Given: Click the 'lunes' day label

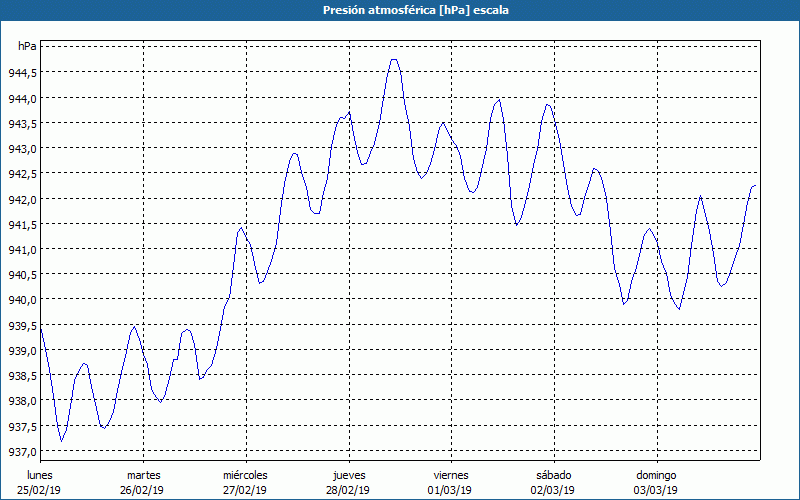Looking at the screenshot, I should (x=40, y=475).
